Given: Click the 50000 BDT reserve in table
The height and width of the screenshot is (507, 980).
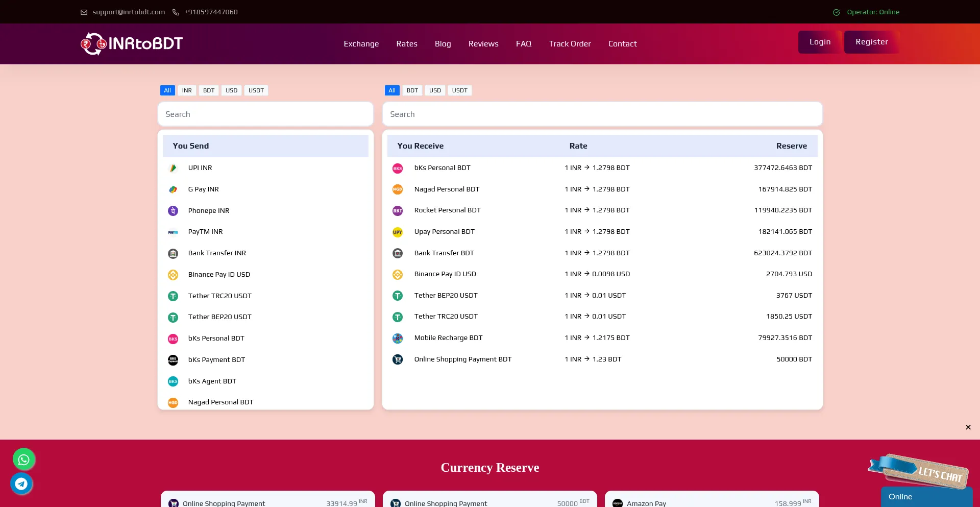Looking at the screenshot, I should [x=794, y=359].
